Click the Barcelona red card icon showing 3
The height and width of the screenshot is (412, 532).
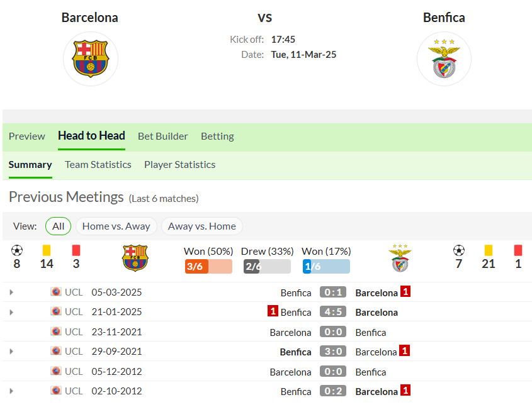76,250
